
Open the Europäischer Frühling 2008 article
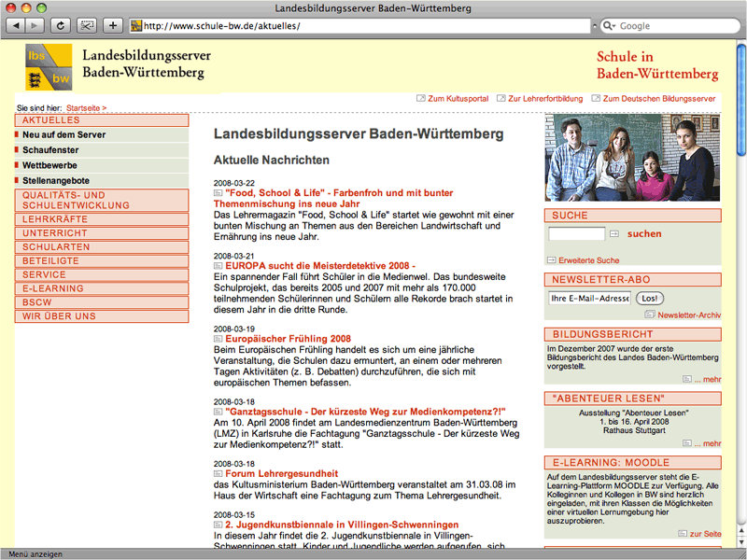(288, 339)
